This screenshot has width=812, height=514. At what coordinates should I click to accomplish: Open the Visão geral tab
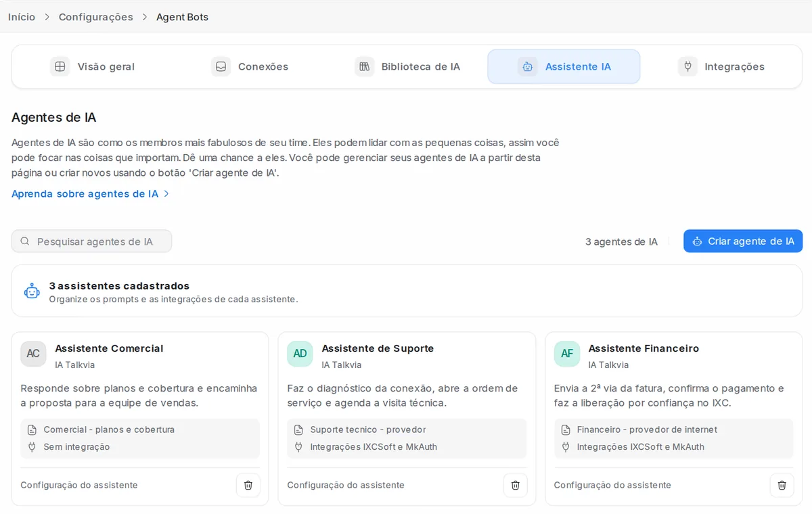pyautogui.click(x=92, y=66)
